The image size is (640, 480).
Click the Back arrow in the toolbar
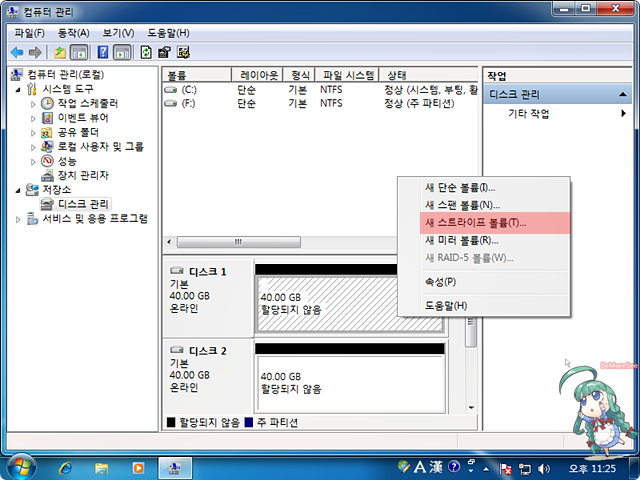(16, 52)
